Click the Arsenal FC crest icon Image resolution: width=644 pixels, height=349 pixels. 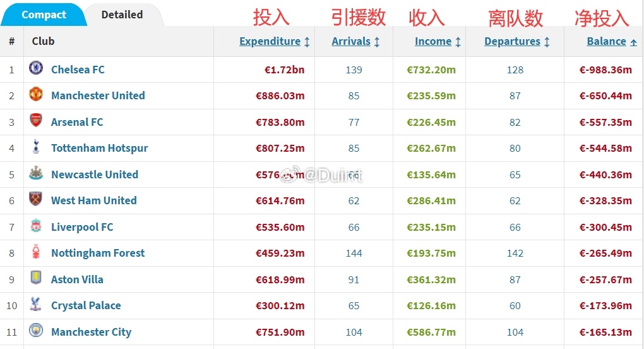36,121
